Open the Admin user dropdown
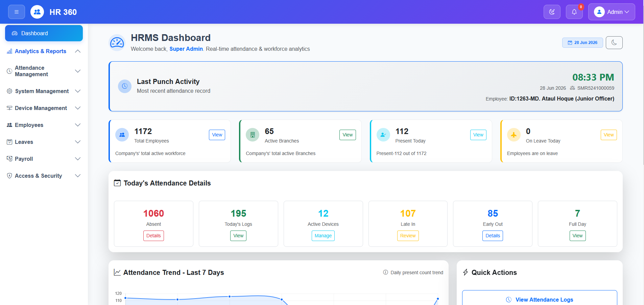 coord(612,12)
